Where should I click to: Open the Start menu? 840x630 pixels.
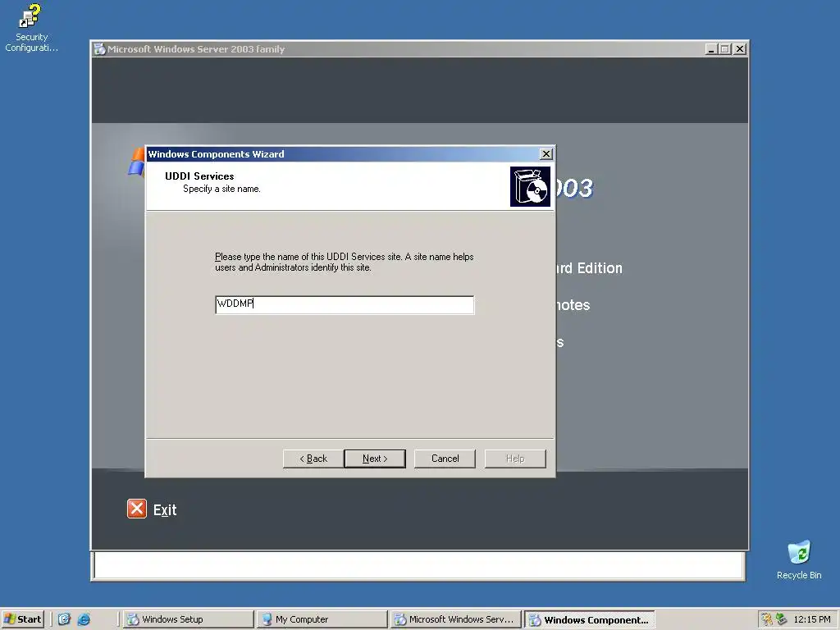point(22,619)
